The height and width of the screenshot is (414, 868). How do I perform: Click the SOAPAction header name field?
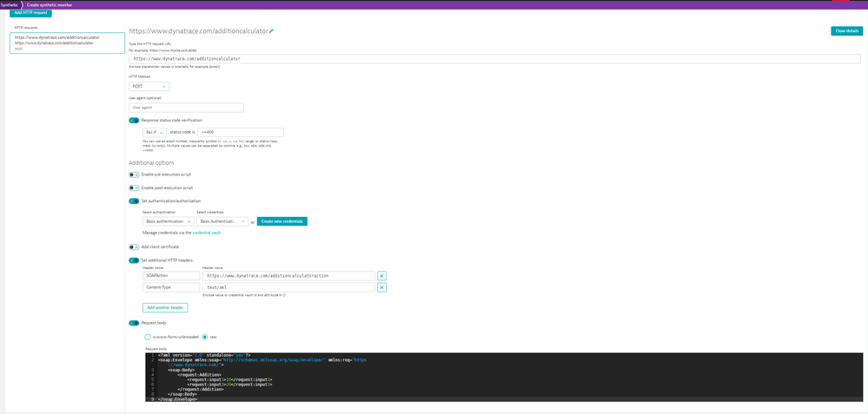click(x=171, y=276)
